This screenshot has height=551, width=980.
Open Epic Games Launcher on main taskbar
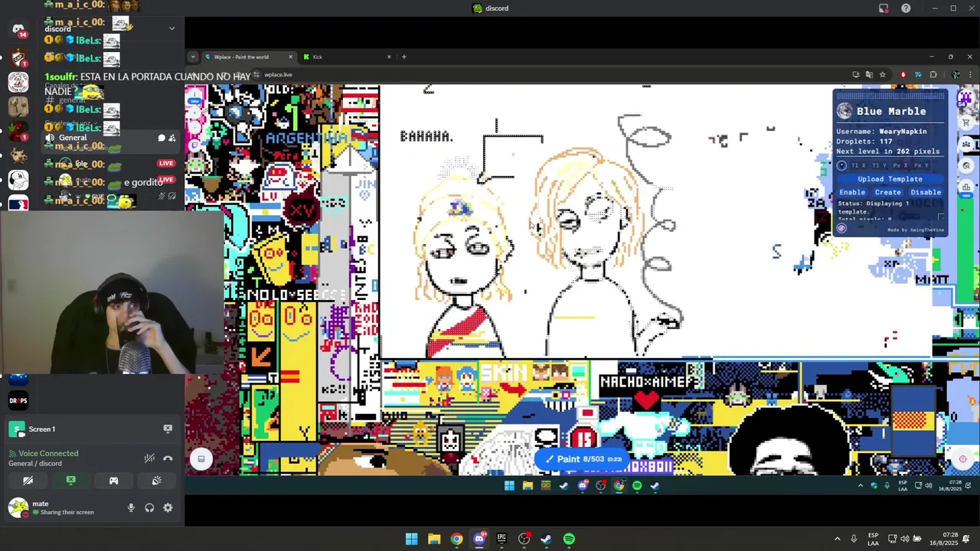[501, 539]
